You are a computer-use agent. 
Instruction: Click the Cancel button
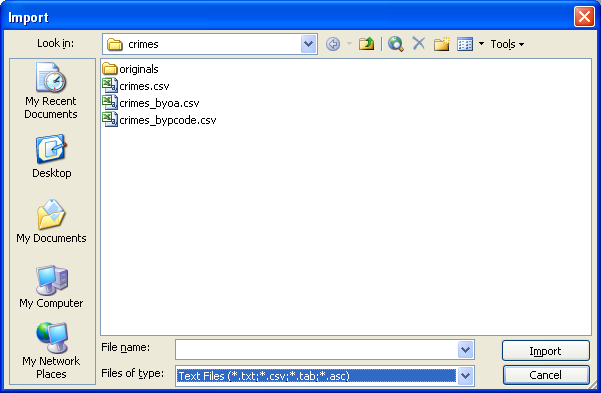coord(545,375)
